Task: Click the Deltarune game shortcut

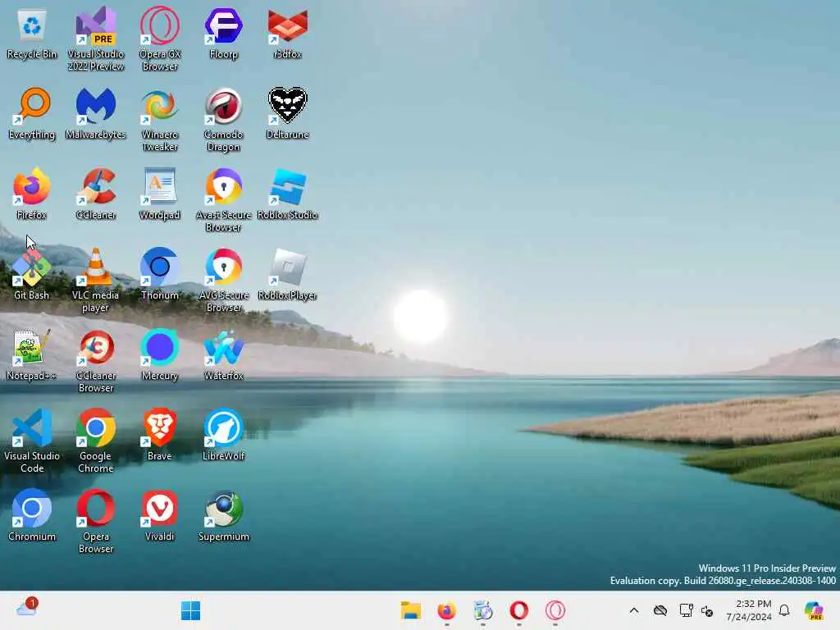Action: pyautogui.click(x=288, y=113)
